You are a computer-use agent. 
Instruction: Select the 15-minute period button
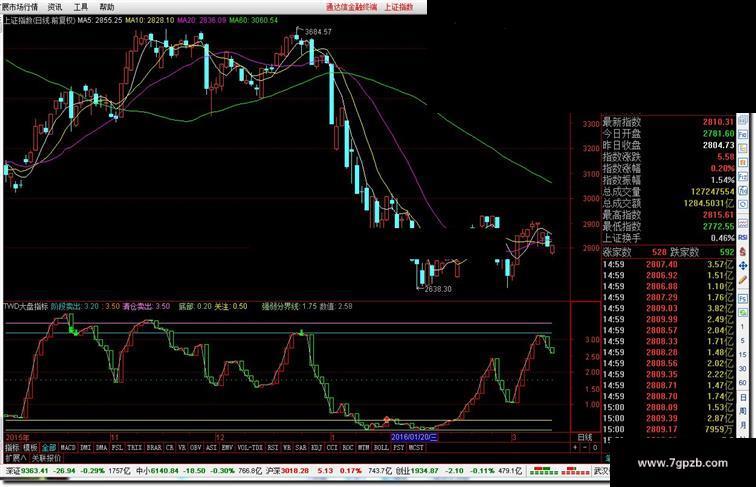tap(743, 354)
